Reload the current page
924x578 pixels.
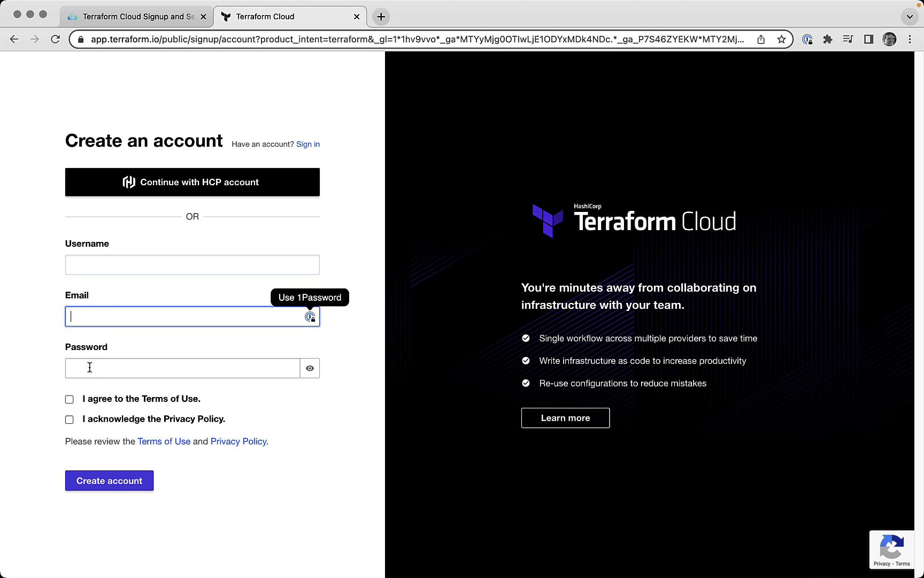tap(55, 39)
